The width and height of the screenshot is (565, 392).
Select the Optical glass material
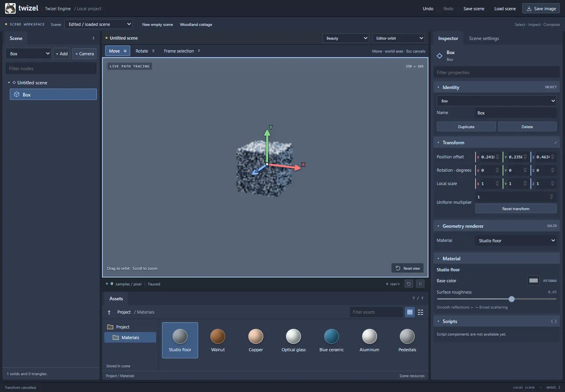294,340
